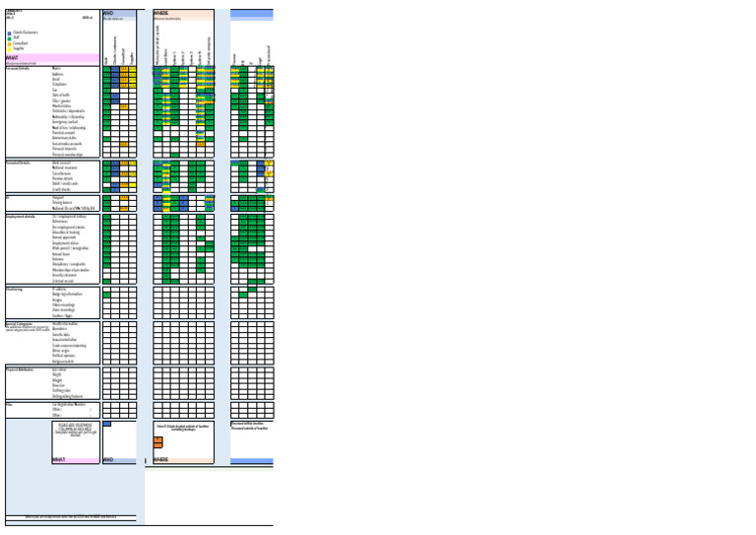Click the Date of birth row label

pyautogui.click(x=61, y=96)
